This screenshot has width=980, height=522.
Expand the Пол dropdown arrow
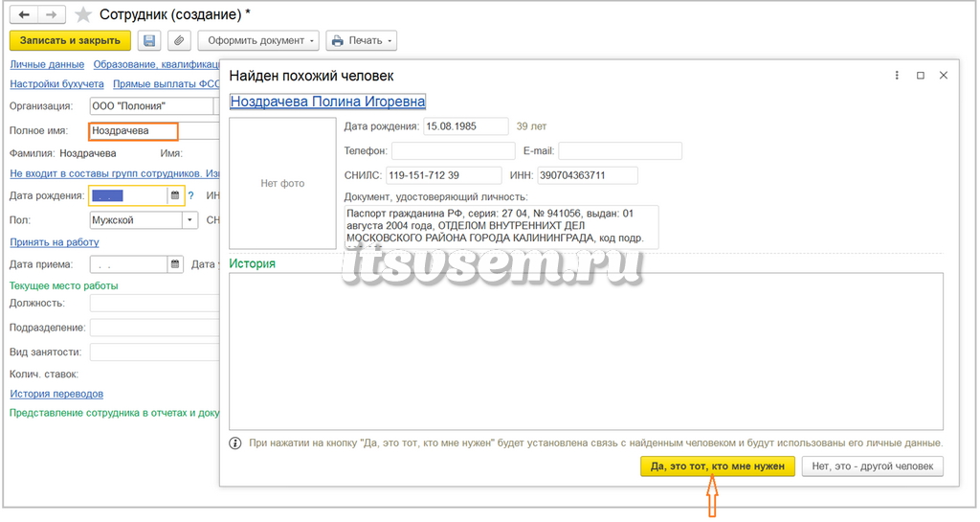190,220
